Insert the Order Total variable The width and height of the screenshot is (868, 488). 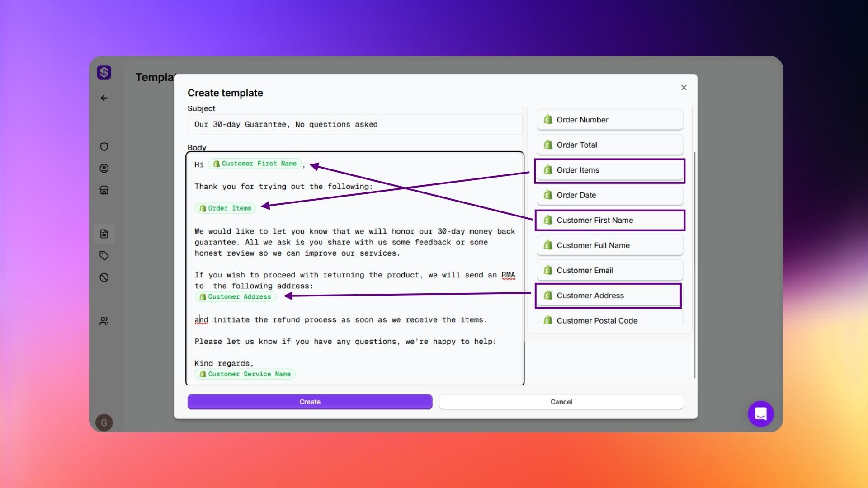pos(610,145)
